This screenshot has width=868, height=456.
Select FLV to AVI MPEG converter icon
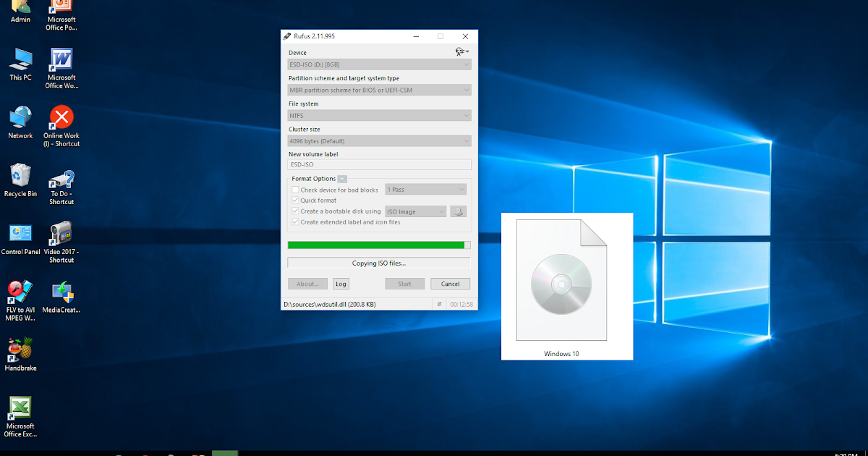point(20,300)
